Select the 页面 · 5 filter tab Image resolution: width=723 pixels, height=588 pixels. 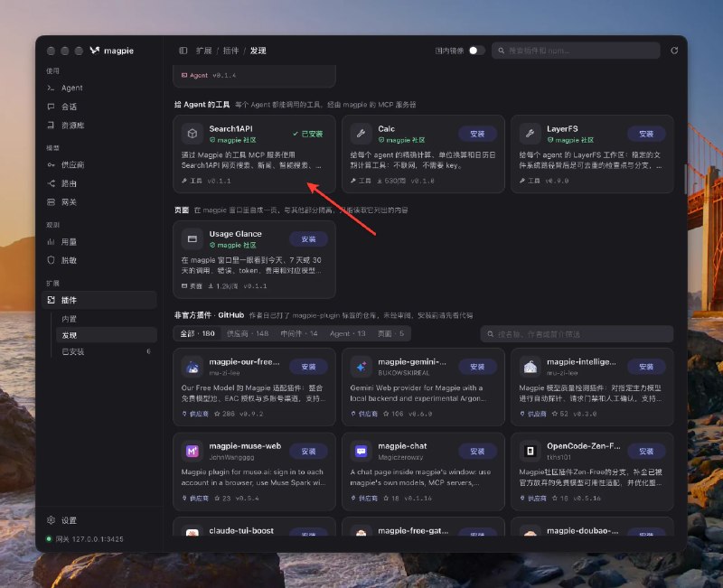[x=391, y=333]
